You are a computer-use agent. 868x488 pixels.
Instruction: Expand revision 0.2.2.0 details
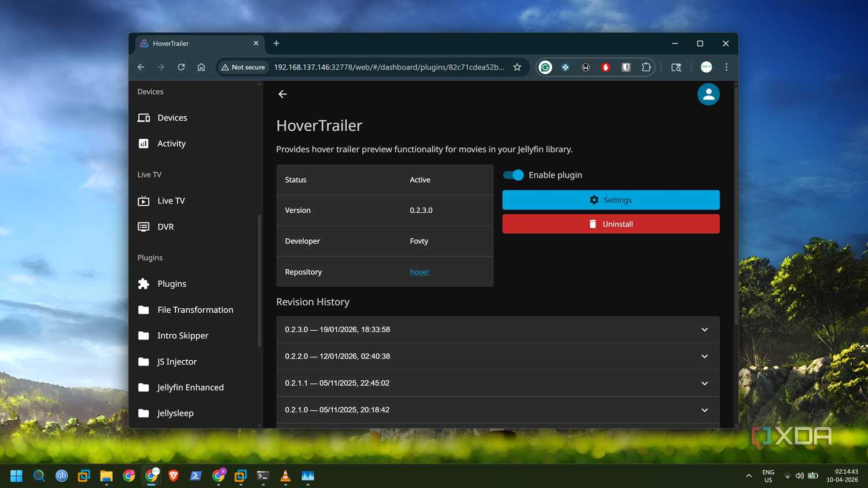(x=498, y=356)
